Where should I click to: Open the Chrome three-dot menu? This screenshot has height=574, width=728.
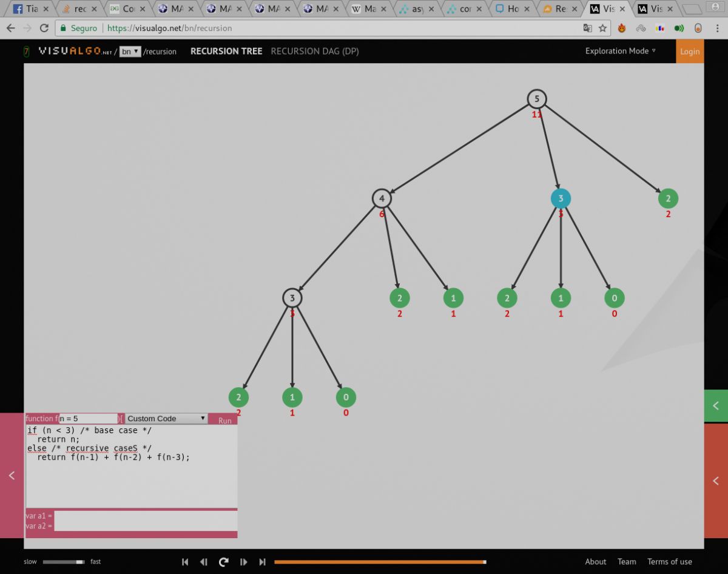point(717,28)
